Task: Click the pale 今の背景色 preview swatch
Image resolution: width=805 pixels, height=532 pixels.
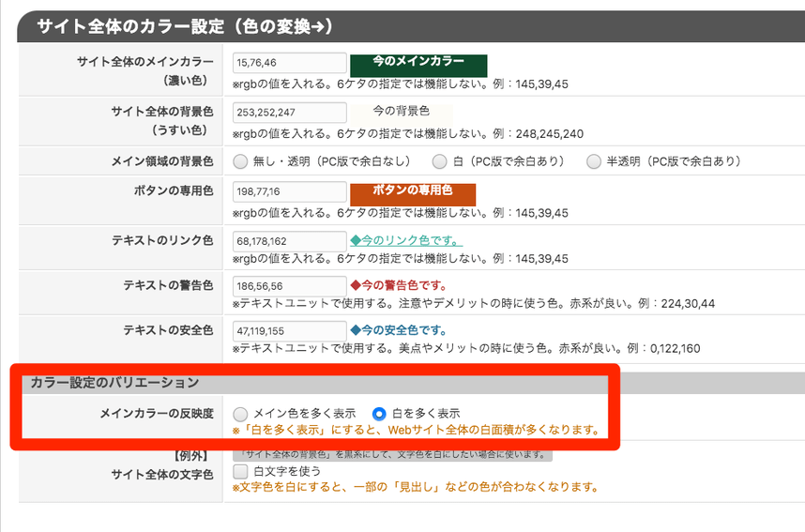Action: 401,112
